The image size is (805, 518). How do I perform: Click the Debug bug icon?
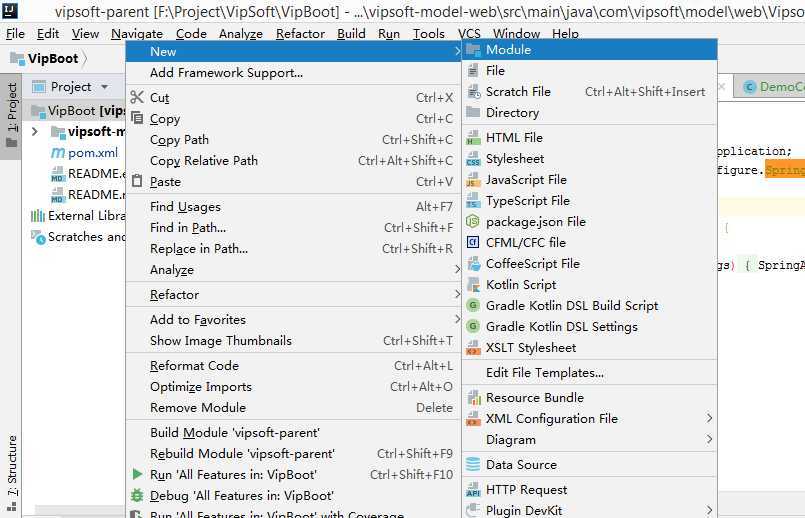(x=137, y=495)
